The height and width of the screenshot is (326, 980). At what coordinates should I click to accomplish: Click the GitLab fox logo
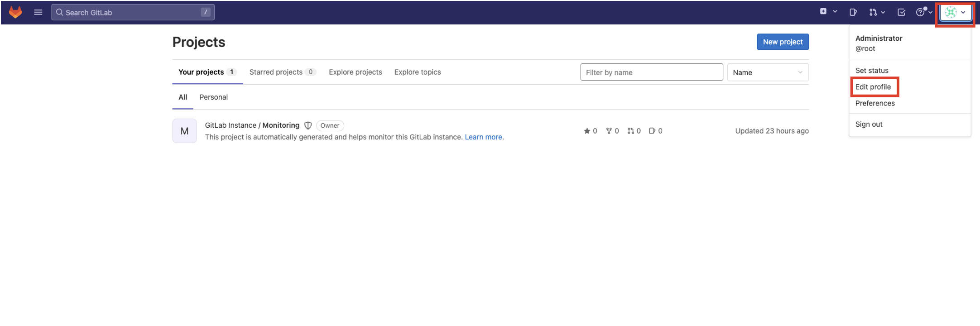point(15,12)
